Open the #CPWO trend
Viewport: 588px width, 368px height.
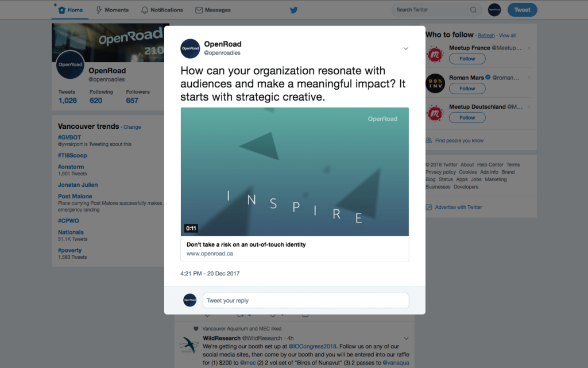[x=68, y=221]
